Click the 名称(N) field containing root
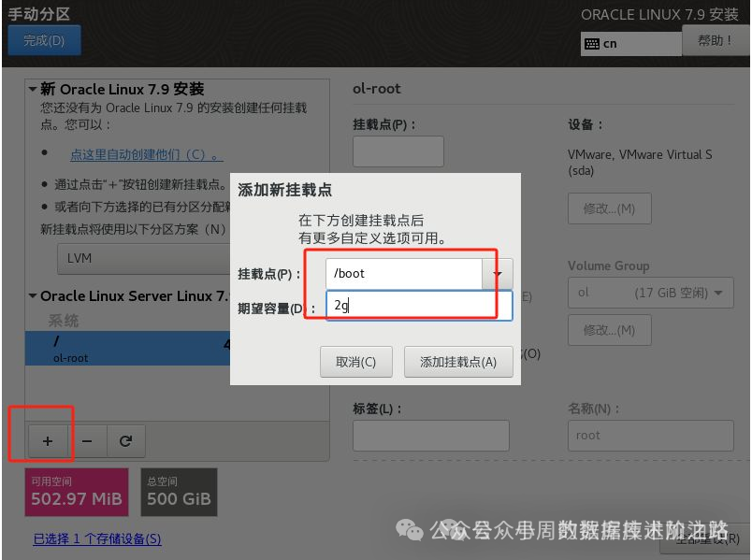752x560 pixels. pos(651,436)
